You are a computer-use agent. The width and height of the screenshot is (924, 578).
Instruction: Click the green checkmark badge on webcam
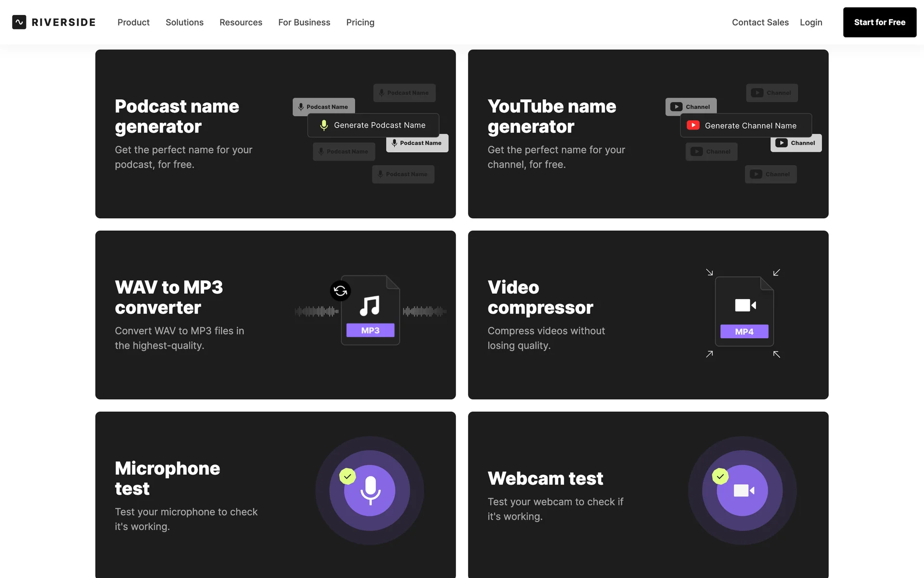click(x=720, y=476)
